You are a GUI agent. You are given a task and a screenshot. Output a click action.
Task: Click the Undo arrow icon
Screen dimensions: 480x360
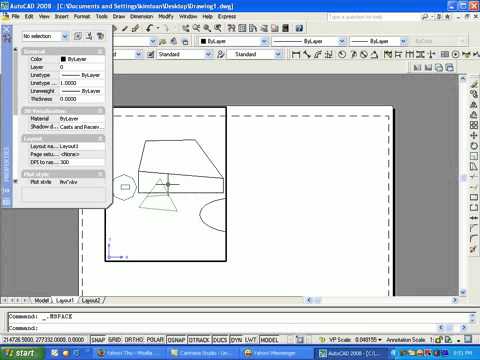[x=150, y=28]
